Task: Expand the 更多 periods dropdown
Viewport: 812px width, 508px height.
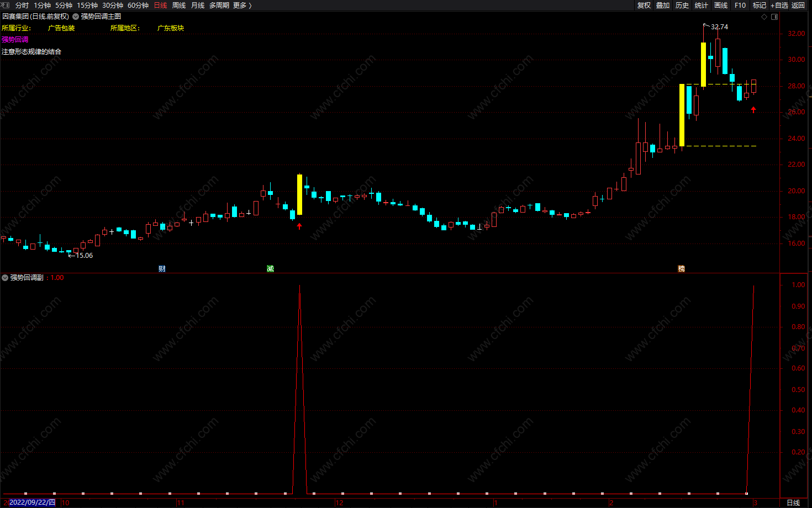Action: point(242,5)
